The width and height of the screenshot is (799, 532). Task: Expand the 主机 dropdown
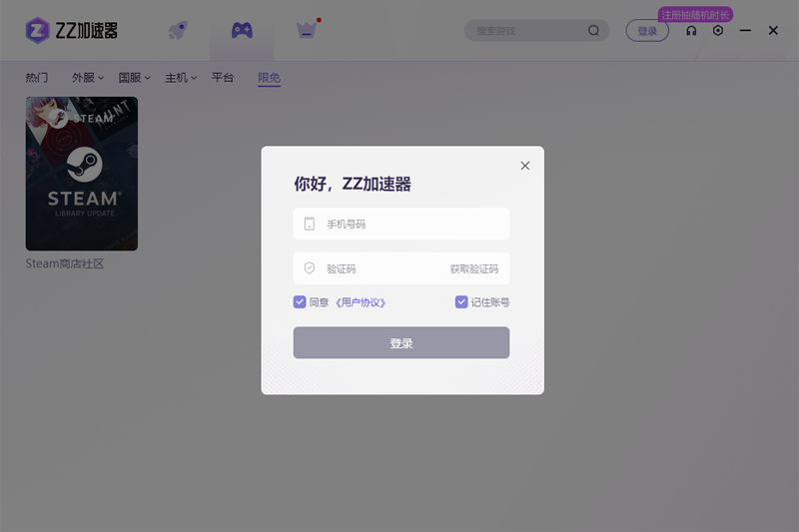[x=181, y=77]
